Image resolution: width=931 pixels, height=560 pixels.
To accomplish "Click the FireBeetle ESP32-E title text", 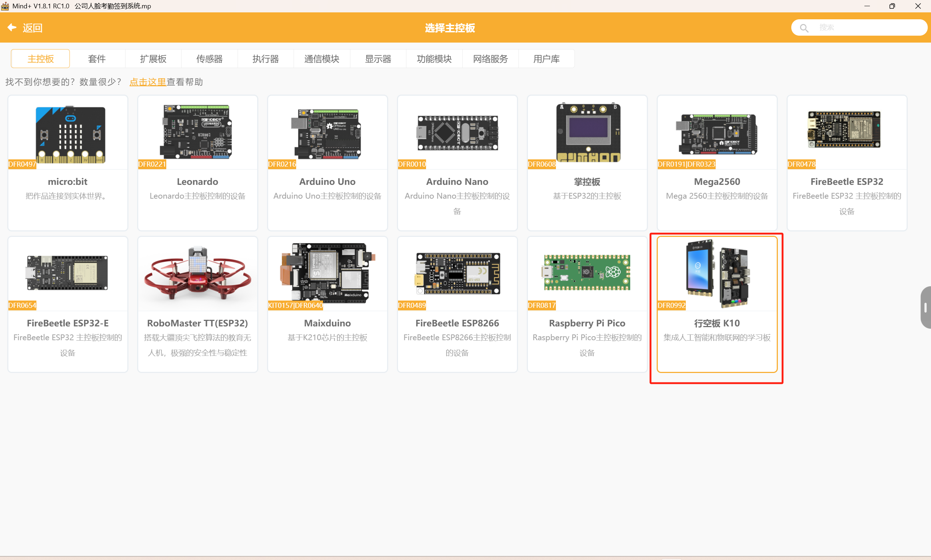I will [68, 323].
